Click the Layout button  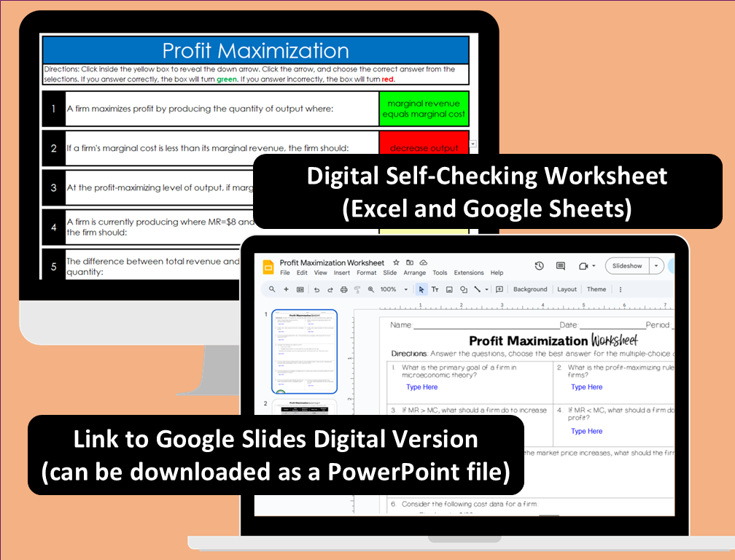pos(567,289)
